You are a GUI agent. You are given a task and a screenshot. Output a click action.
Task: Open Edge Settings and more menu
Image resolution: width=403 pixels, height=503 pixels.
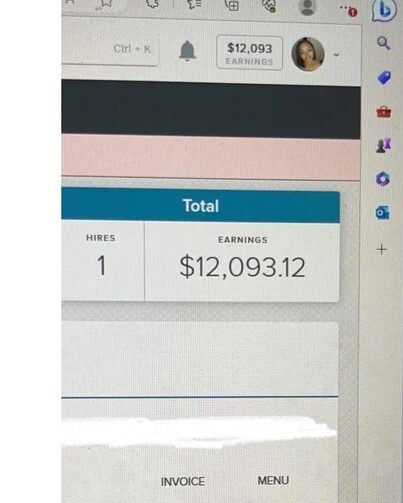point(349,11)
